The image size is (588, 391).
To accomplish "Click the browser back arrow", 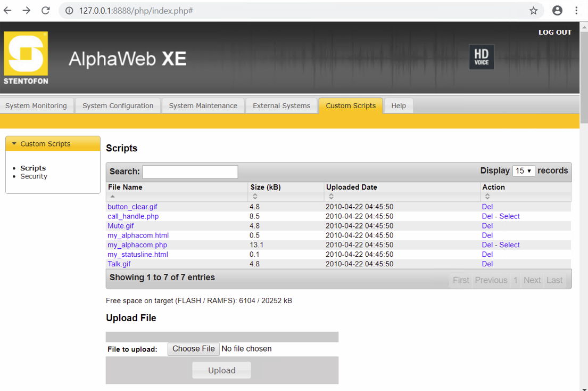I will click(x=7, y=11).
